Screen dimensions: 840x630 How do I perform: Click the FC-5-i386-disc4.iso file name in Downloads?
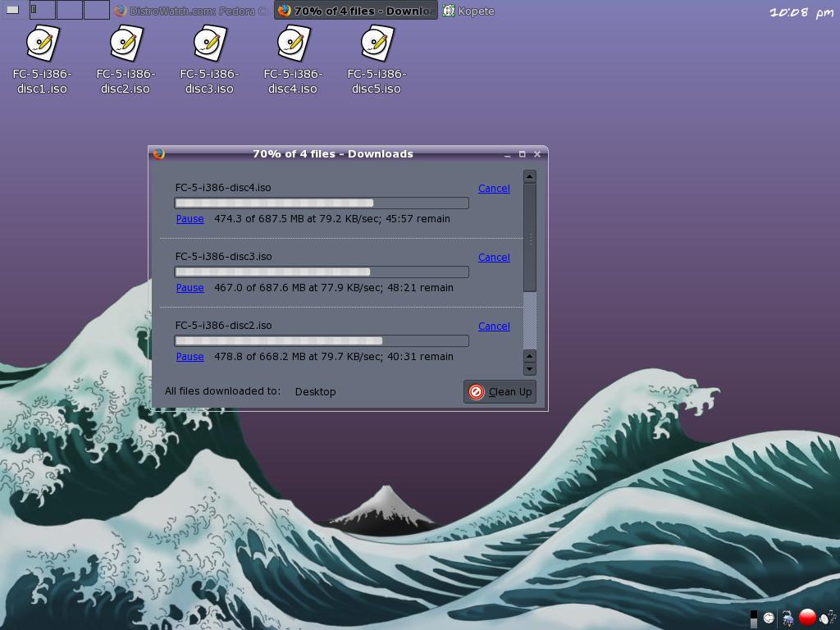click(x=223, y=188)
